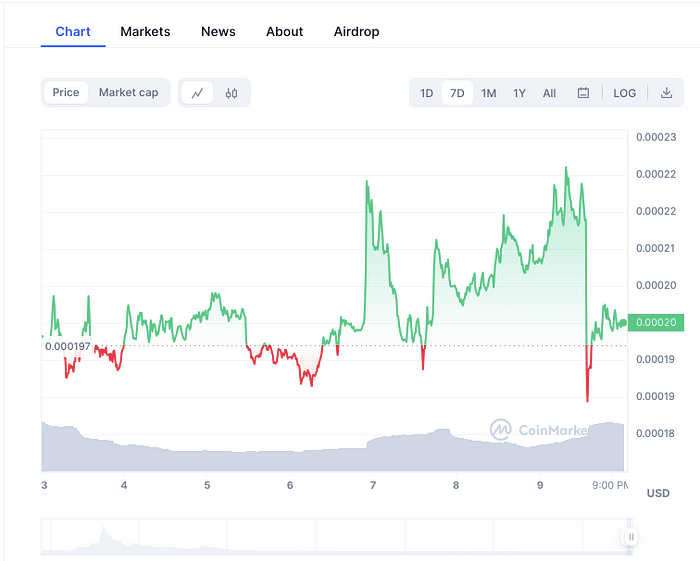Switch to the Chart tab
Screen dimensions: 700x561
pos(73,32)
